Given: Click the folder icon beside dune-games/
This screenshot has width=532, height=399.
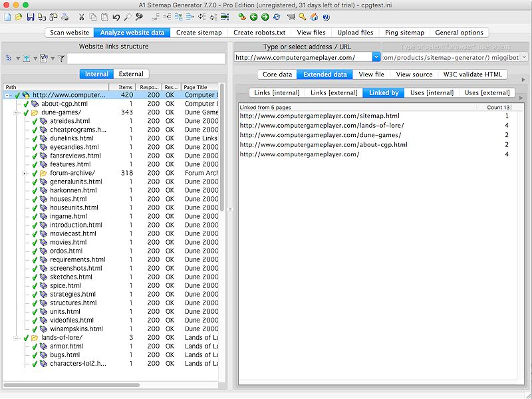Looking at the screenshot, I should tap(35, 112).
